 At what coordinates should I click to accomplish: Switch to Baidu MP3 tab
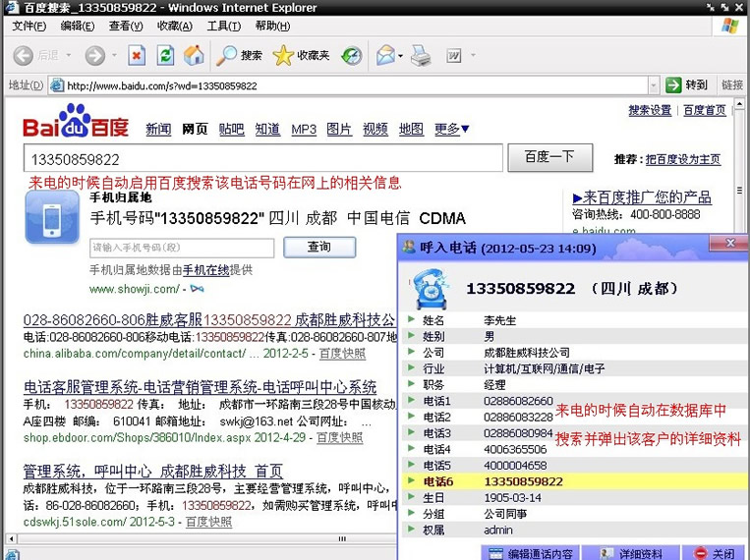point(304,129)
